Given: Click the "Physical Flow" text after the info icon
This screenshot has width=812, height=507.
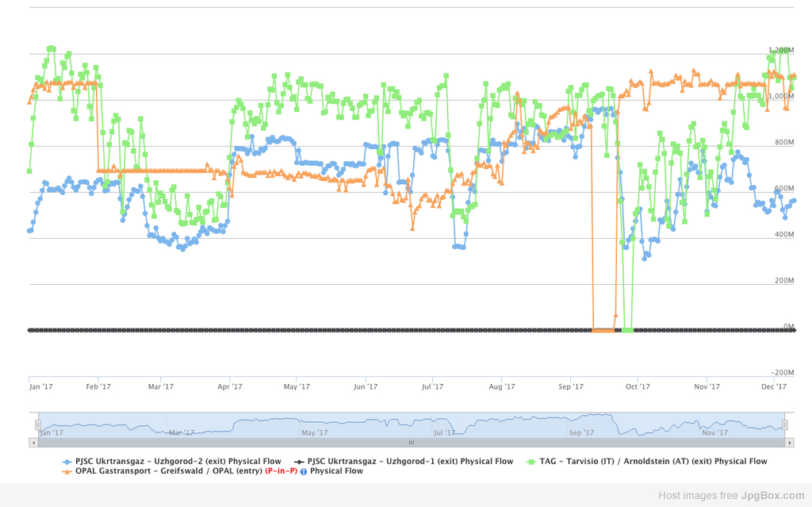Looking at the screenshot, I should coord(336,471).
